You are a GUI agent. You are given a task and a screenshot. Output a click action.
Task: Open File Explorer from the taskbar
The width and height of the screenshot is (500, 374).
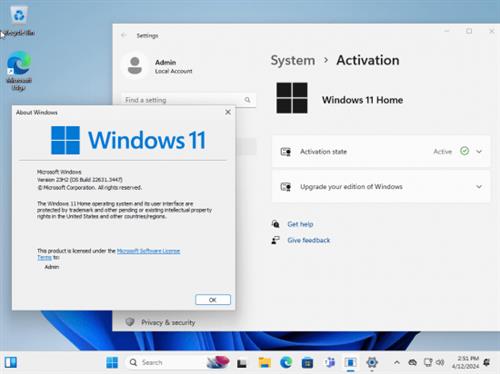point(265,362)
